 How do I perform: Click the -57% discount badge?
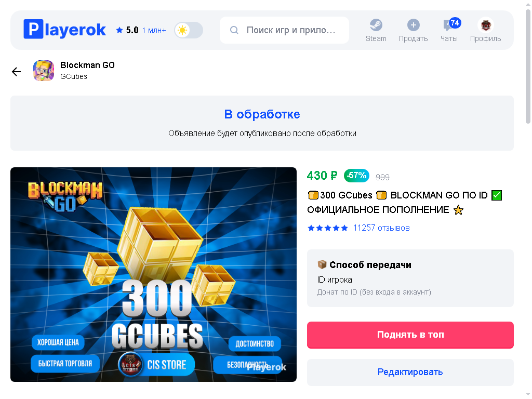pyautogui.click(x=356, y=176)
